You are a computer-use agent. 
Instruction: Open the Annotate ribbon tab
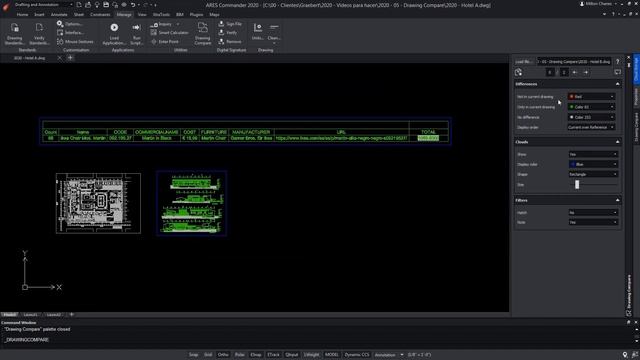pos(59,15)
